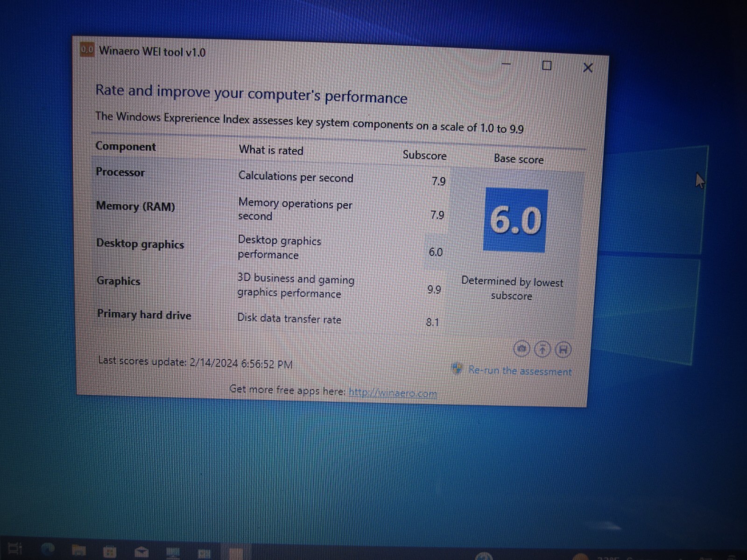Select the "Memory (RAM)" row label
This screenshot has width=747, height=560.
coord(135,206)
